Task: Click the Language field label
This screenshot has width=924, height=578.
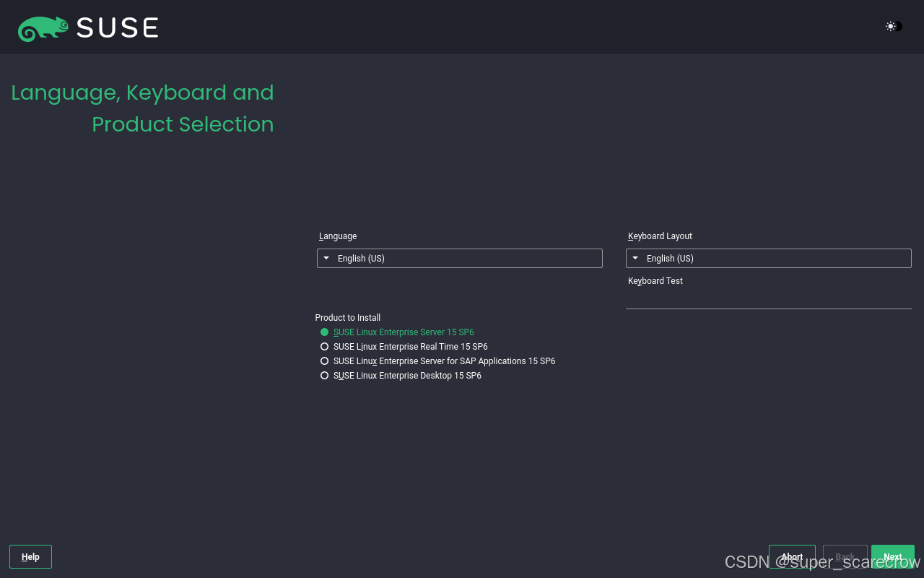Action: click(x=338, y=236)
